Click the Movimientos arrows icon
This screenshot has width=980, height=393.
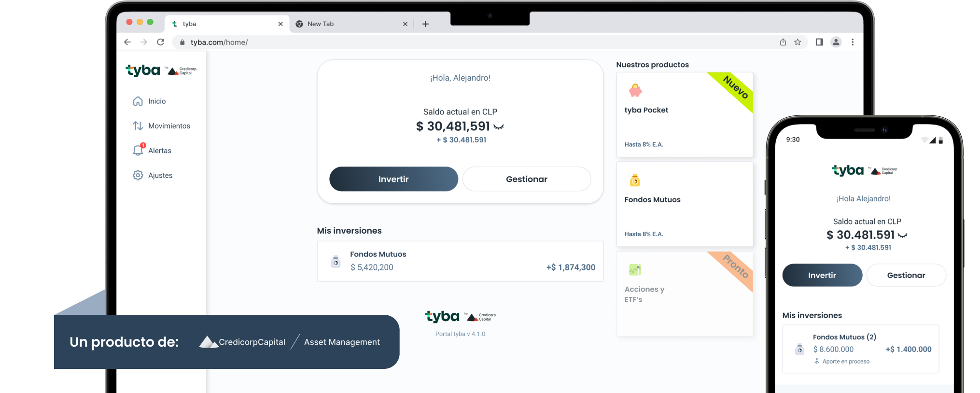138,126
